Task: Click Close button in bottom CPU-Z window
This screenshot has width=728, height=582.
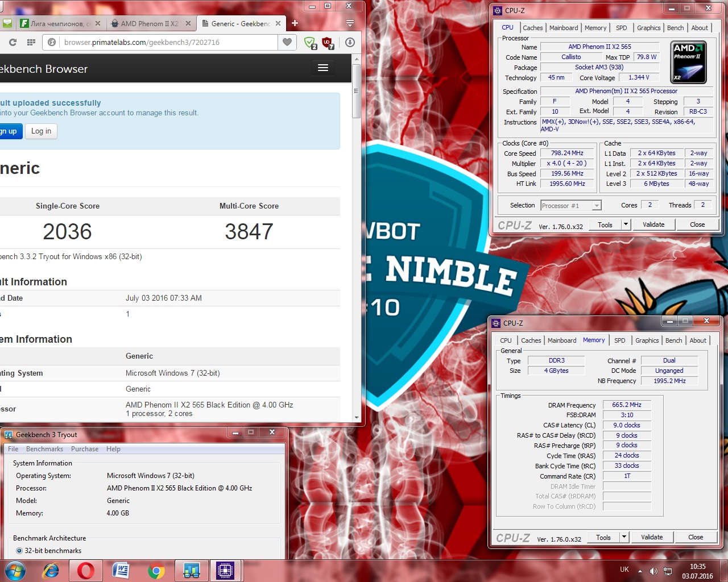Action: 696,537
